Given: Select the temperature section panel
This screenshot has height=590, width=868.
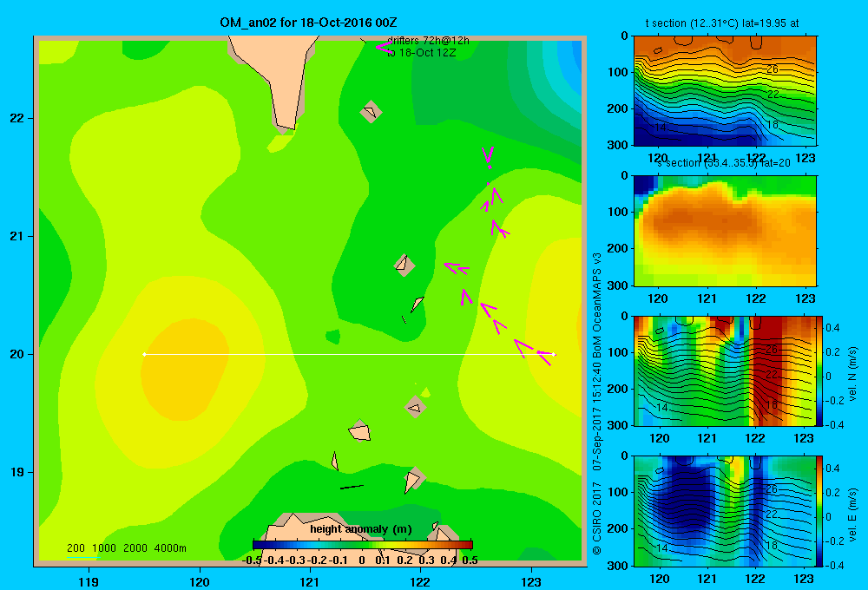Looking at the screenshot, I should 725,91.
